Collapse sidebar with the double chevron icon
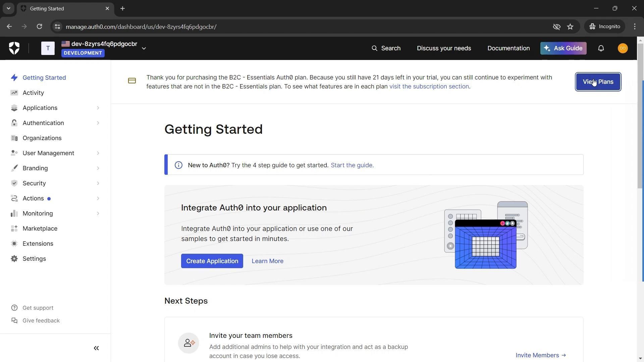Screen dimensions: 644x362 [x=96, y=348]
